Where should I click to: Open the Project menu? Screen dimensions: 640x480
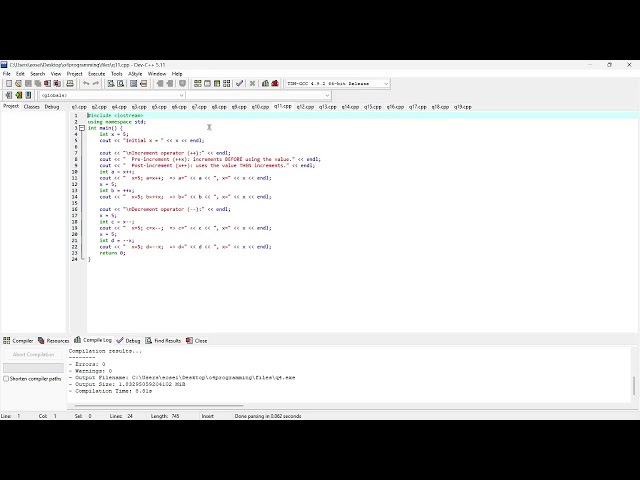click(74, 74)
